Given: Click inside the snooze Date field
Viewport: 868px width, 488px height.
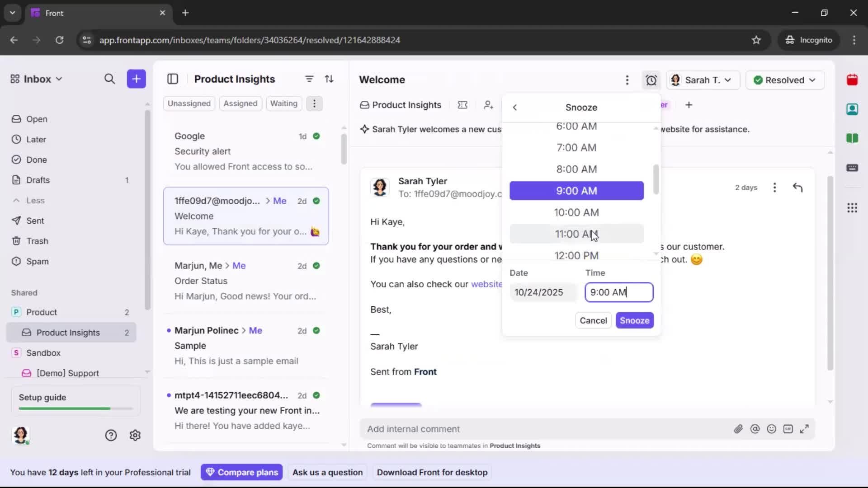Looking at the screenshot, I should 542,292.
